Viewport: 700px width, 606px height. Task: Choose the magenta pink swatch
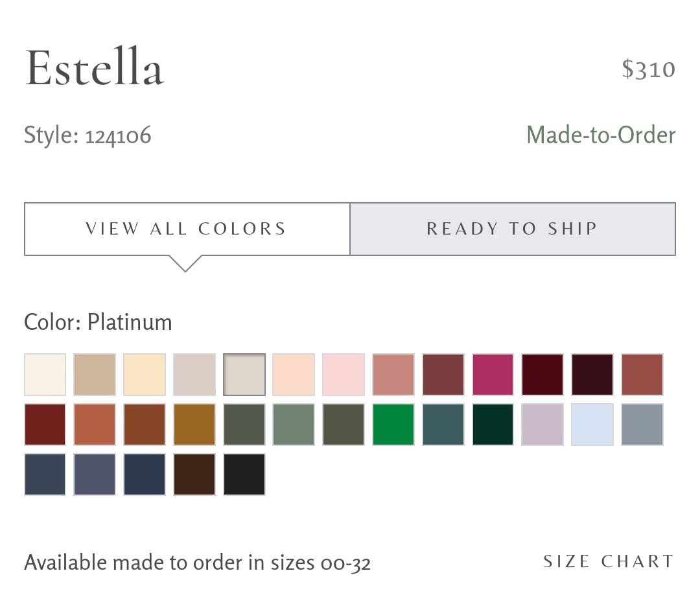(493, 375)
